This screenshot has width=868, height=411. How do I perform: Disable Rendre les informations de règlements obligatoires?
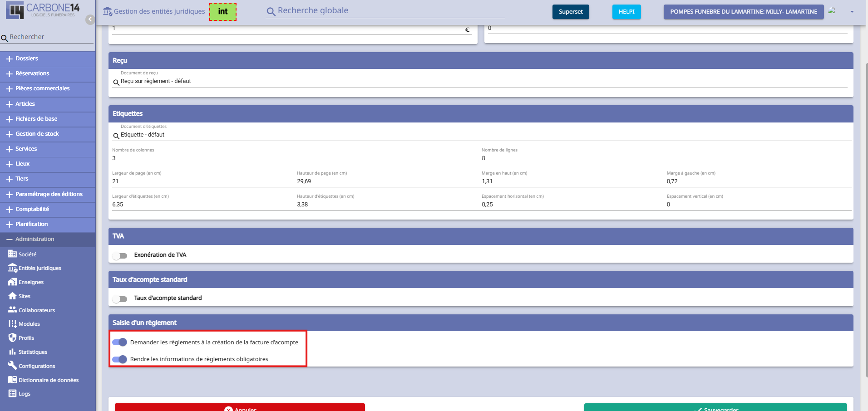120,359
